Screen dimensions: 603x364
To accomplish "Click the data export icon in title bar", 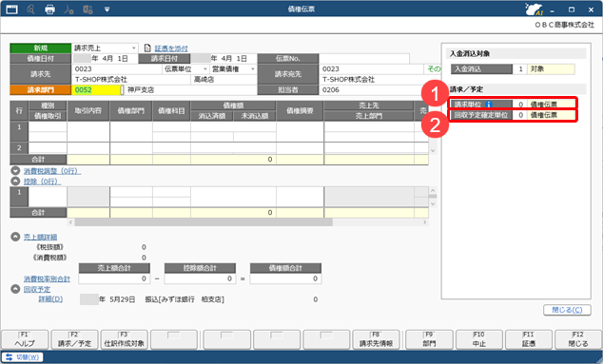I will [88, 10].
